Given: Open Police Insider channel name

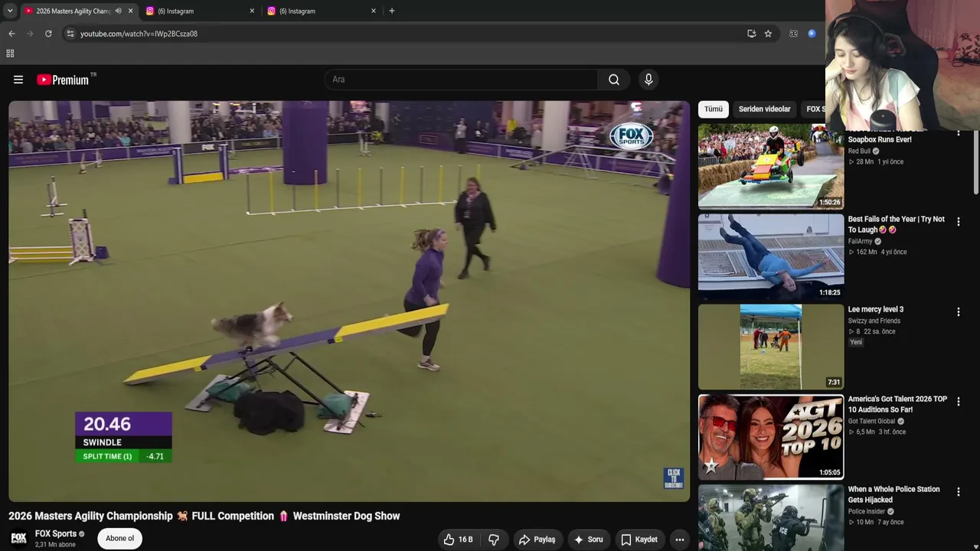Looking at the screenshot, I should coord(866,511).
